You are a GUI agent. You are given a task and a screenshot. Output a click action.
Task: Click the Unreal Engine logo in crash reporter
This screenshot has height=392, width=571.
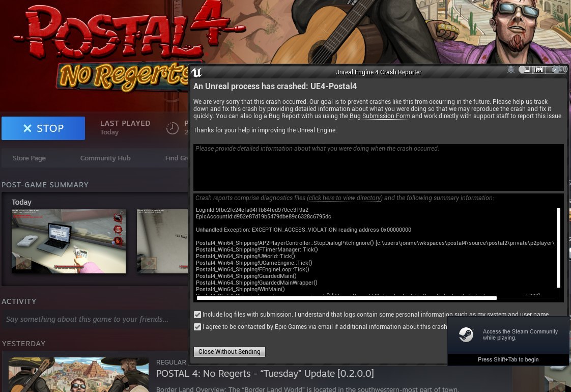click(x=196, y=72)
